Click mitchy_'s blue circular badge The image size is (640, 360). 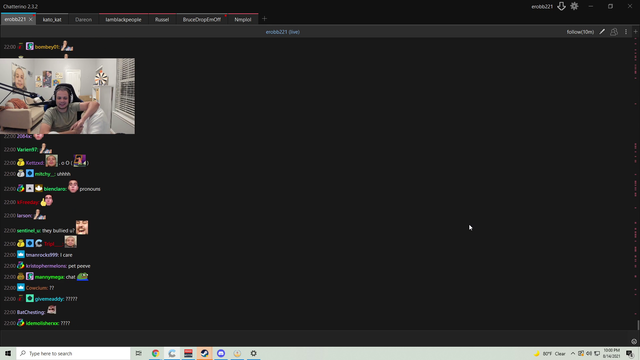tap(30, 173)
